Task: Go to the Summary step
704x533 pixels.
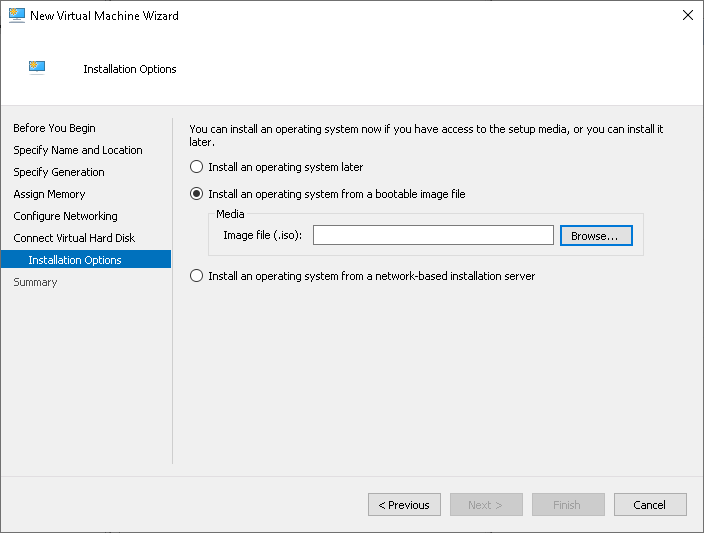Action: [x=35, y=282]
